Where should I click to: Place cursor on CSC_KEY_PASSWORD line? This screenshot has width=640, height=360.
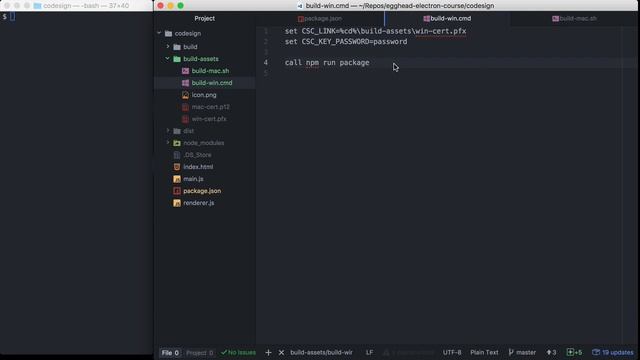(346, 42)
